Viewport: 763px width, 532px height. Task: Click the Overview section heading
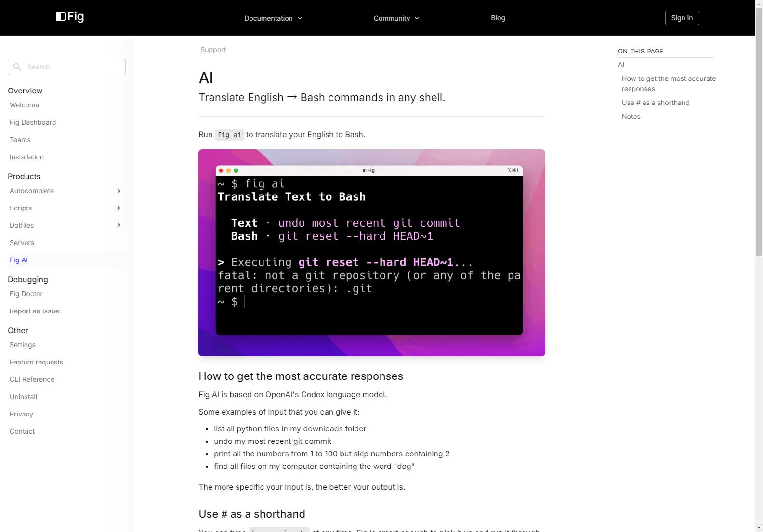tap(25, 91)
